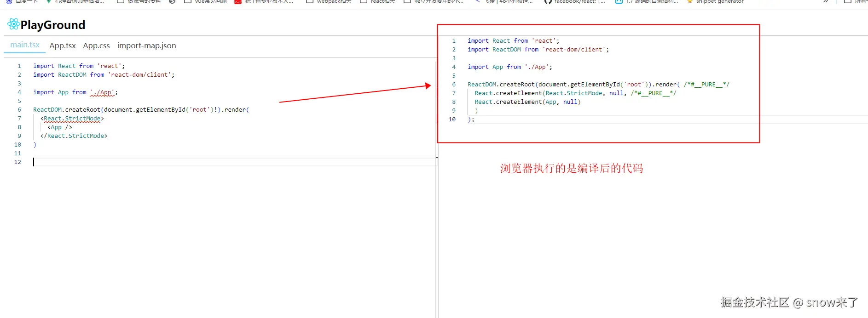Click the React logo beside PlayGround
868x318 pixels.
[x=13, y=24]
